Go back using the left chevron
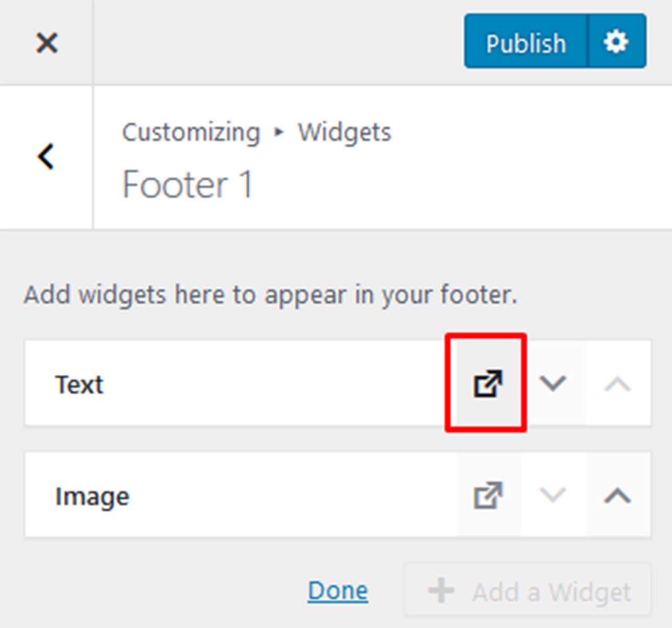This screenshot has width=672, height=628. coord(46,156)
